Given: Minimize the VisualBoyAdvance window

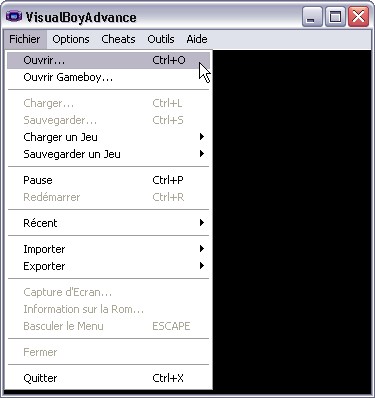Looking at the screenshot, I should pos(312,17).
